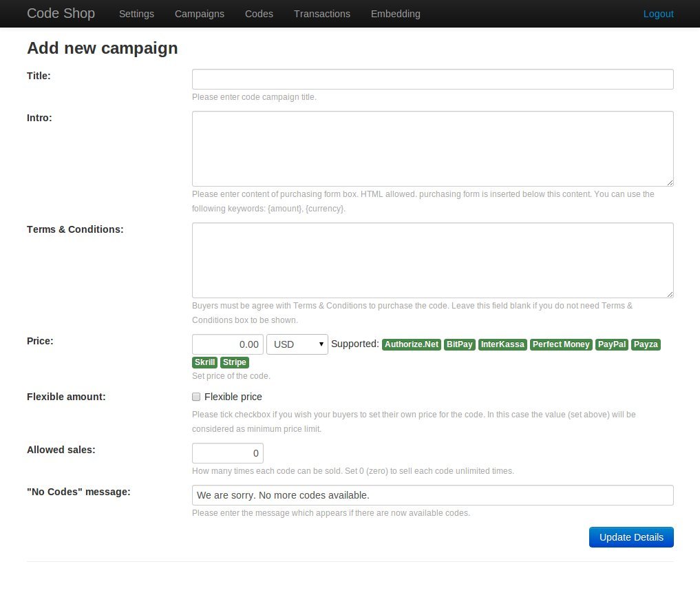This screenshot has height=604, width=700.
Task: Select the Price amount field
Action: pyautogui.click(x=227, y=344)
